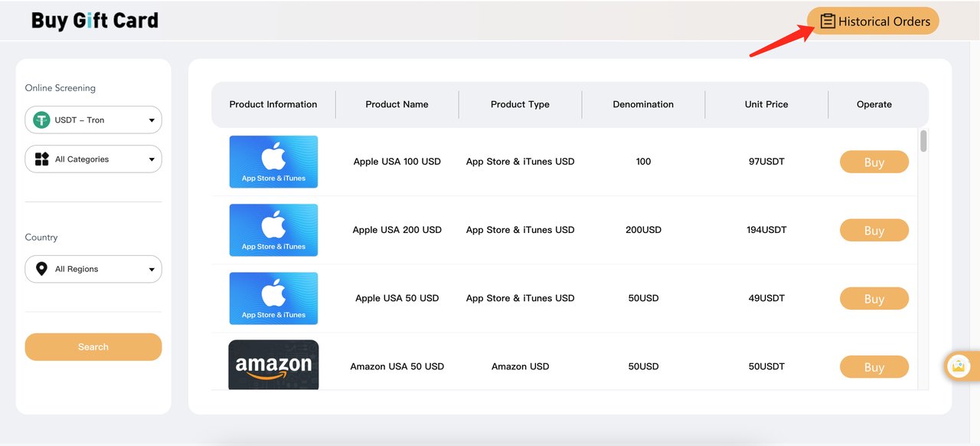Image resolution: width=980 pixels, height=446 pixels.
Task: Click the Denomination column header
Action: (643, 104)
